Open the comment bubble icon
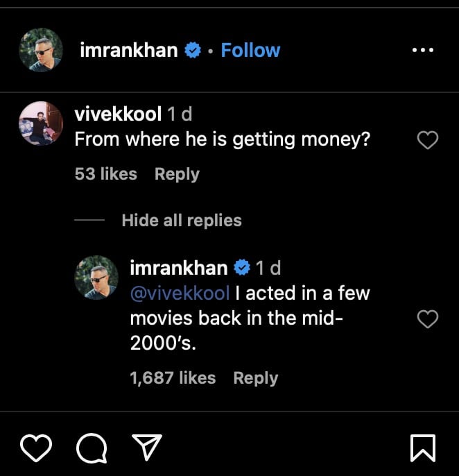The image size is (459, 476). click(92, 448)
